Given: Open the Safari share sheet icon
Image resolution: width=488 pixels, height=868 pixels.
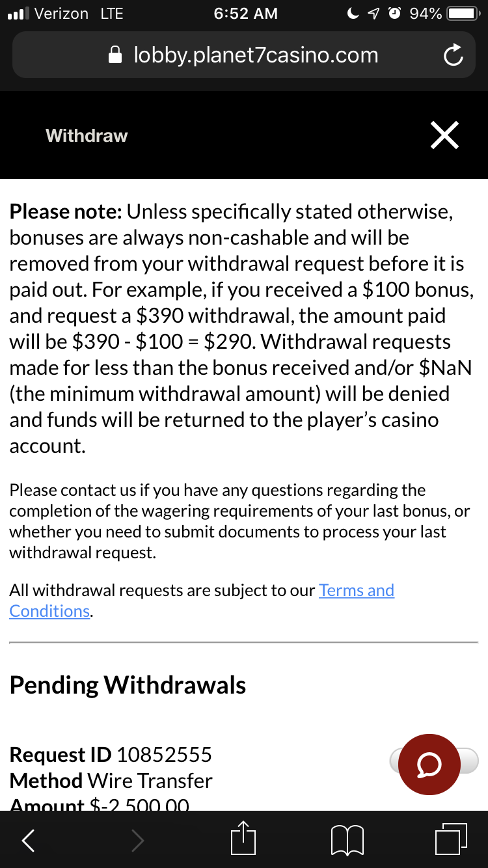Looking at the screenshot, I should (x=244, y=838).
